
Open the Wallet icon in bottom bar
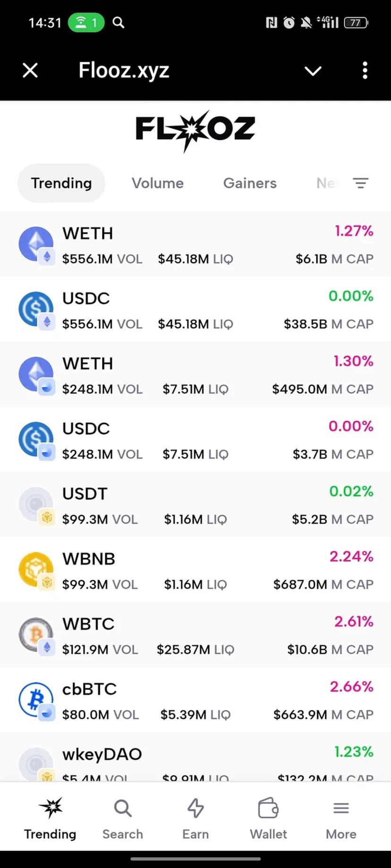(268, 809)
